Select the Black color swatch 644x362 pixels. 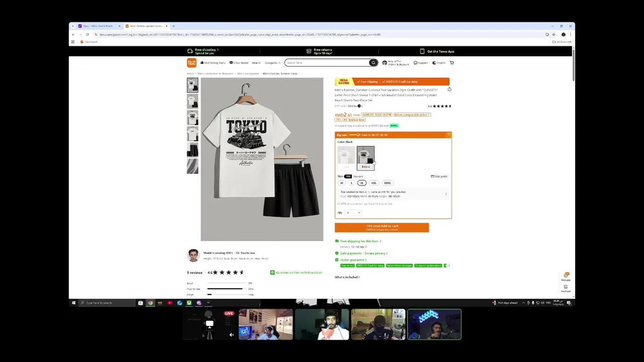point(366,158)
